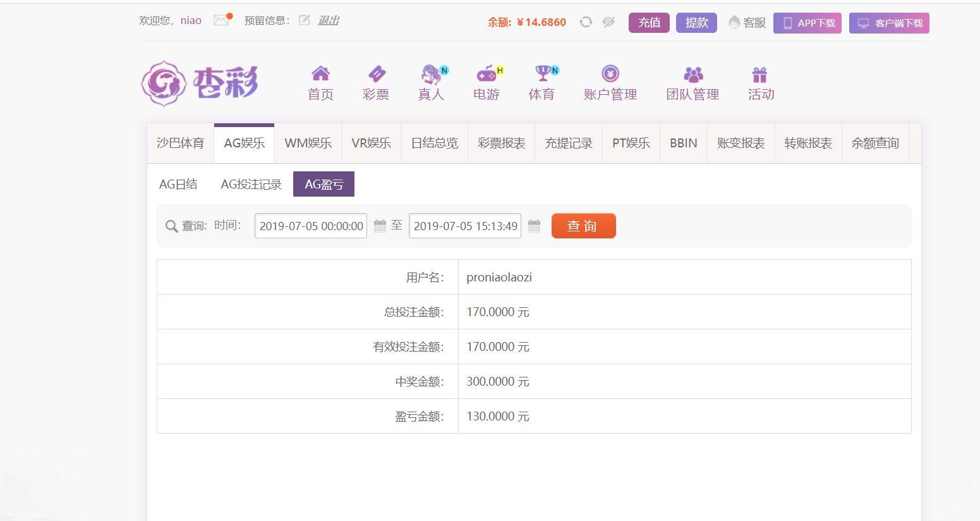Select the AG娱乐 tab
980x521 pixels.
[x=245, y=144]
